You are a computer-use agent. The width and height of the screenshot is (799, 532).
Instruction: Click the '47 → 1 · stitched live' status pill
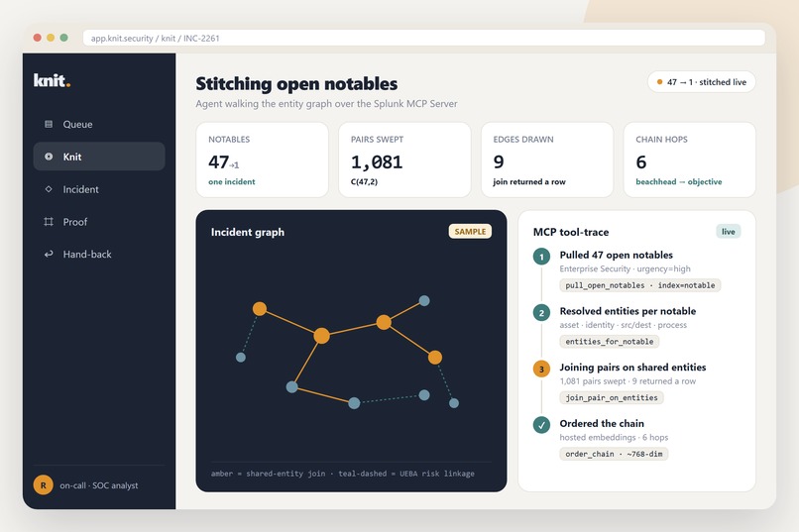point(701,82)
